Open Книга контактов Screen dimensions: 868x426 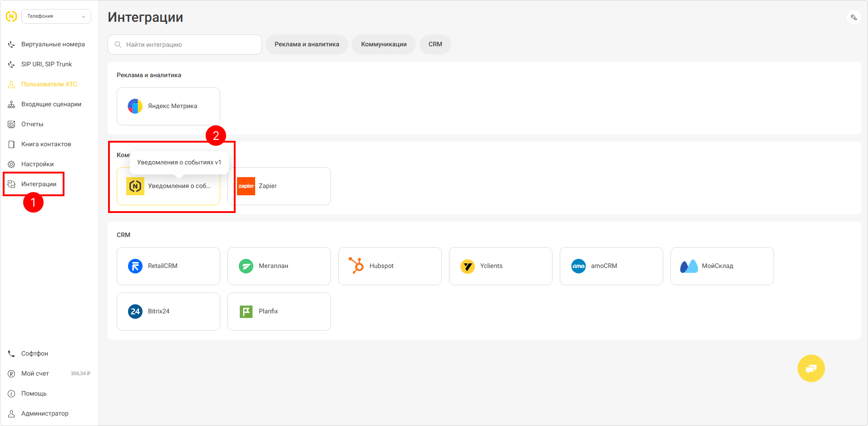46,144
